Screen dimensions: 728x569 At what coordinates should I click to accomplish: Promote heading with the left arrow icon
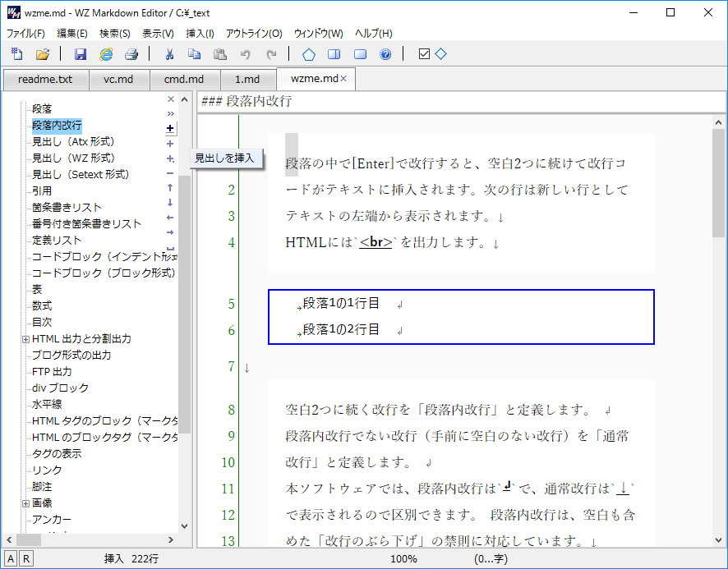(x=170, y=218)
